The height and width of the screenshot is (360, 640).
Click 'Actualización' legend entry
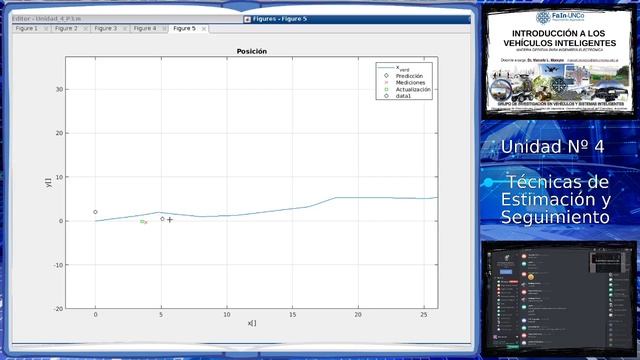413,89
